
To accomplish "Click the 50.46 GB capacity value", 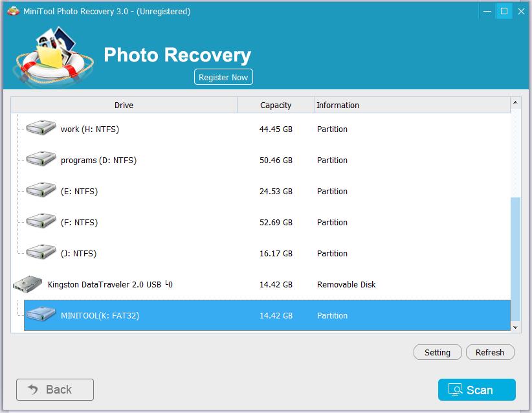I will click(276, 160).
